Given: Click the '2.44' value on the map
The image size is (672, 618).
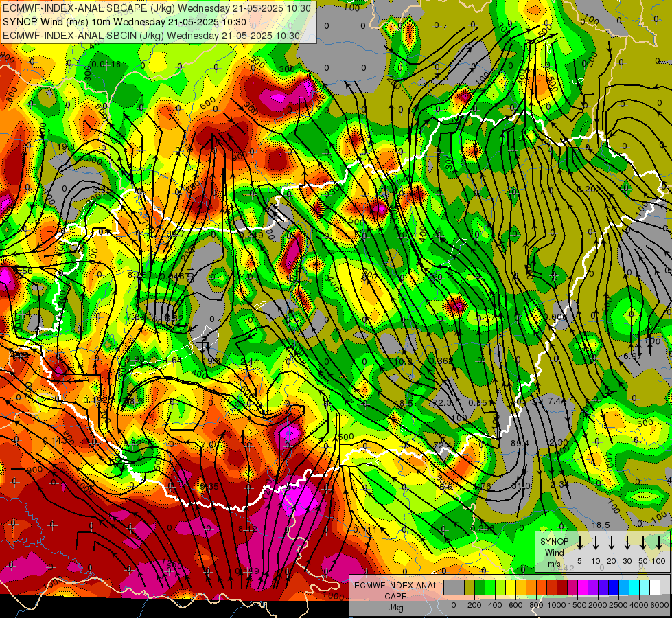Looking at the screenshot, I should [x=249, y=362].
